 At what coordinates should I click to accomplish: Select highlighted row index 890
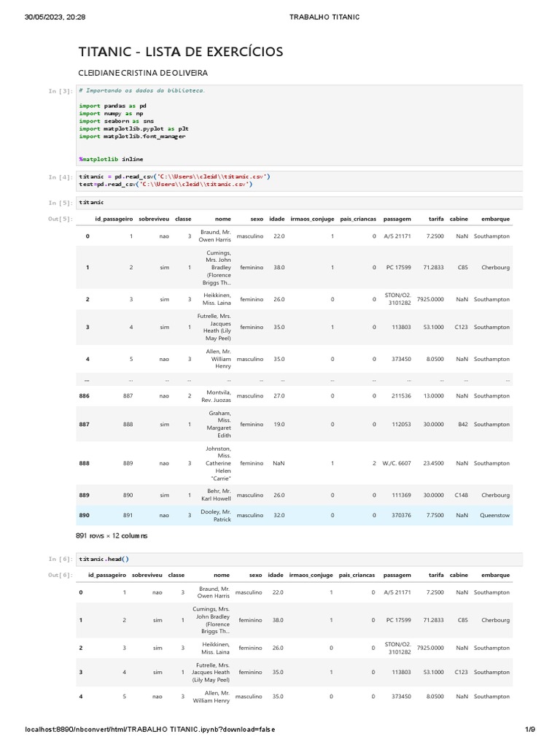(85, 516)
